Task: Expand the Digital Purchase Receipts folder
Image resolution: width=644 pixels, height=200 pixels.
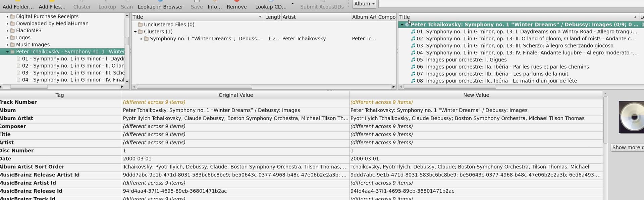Action: pyautogui.click(x=7, y=16)
